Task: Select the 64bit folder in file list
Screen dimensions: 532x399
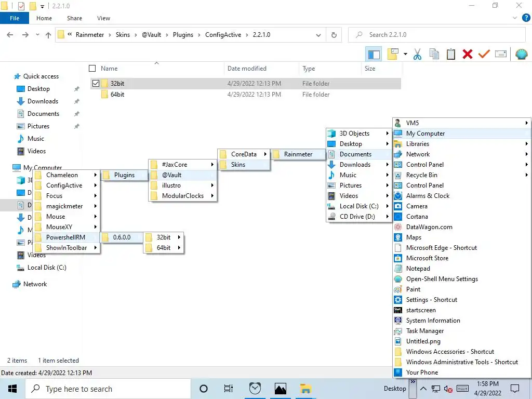Action: (x=117, y=95)
